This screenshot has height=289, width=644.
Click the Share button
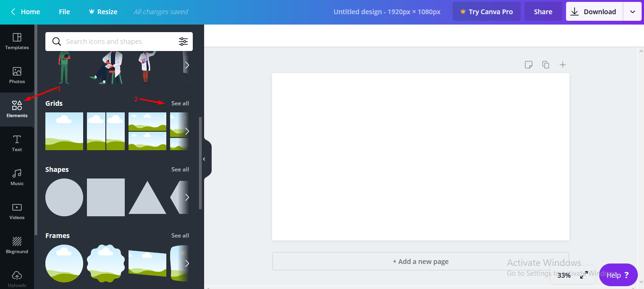(x=543, y=12)
